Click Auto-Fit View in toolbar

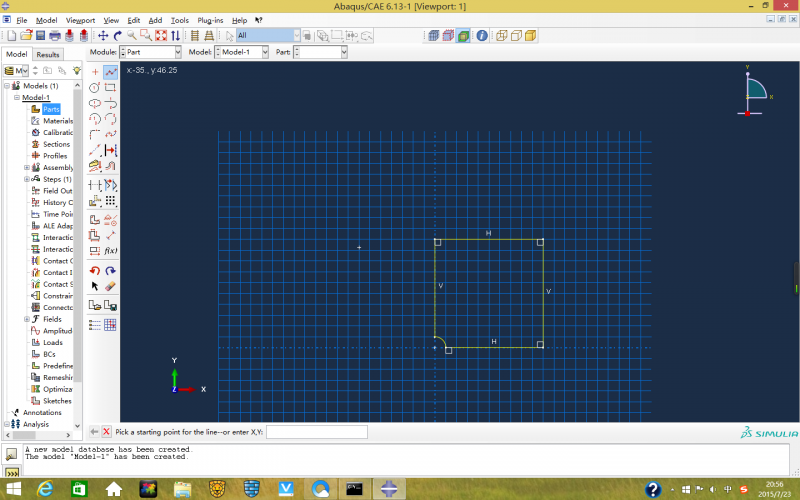160,36
